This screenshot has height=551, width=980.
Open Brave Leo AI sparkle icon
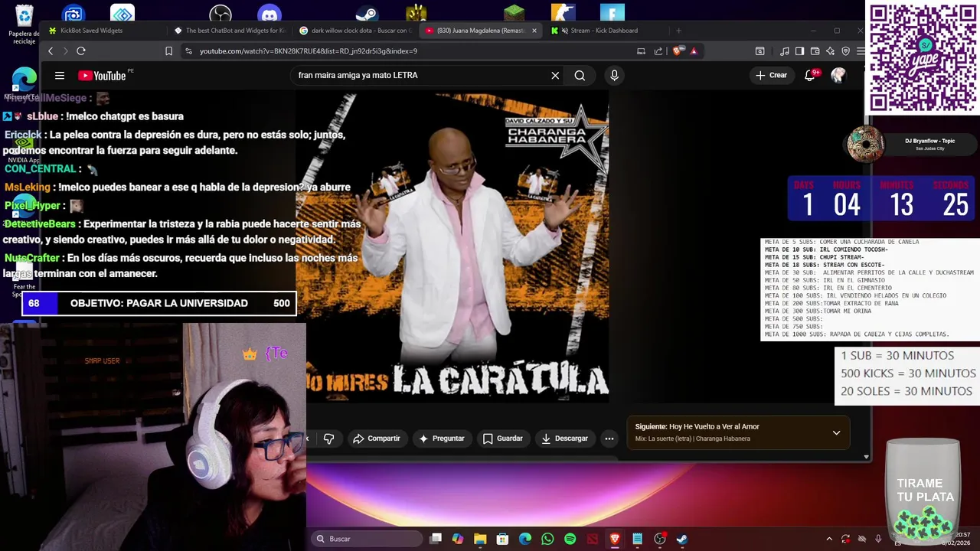[830, 51]
